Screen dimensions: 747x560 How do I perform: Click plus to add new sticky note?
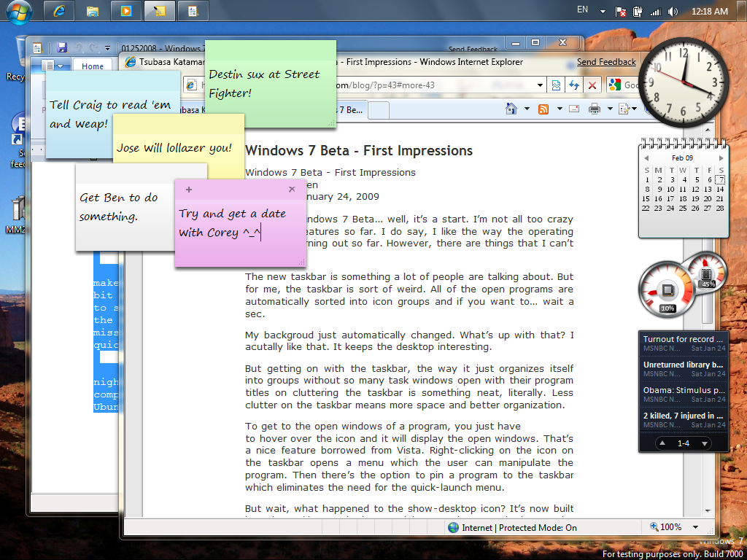(x=189, y=190)
